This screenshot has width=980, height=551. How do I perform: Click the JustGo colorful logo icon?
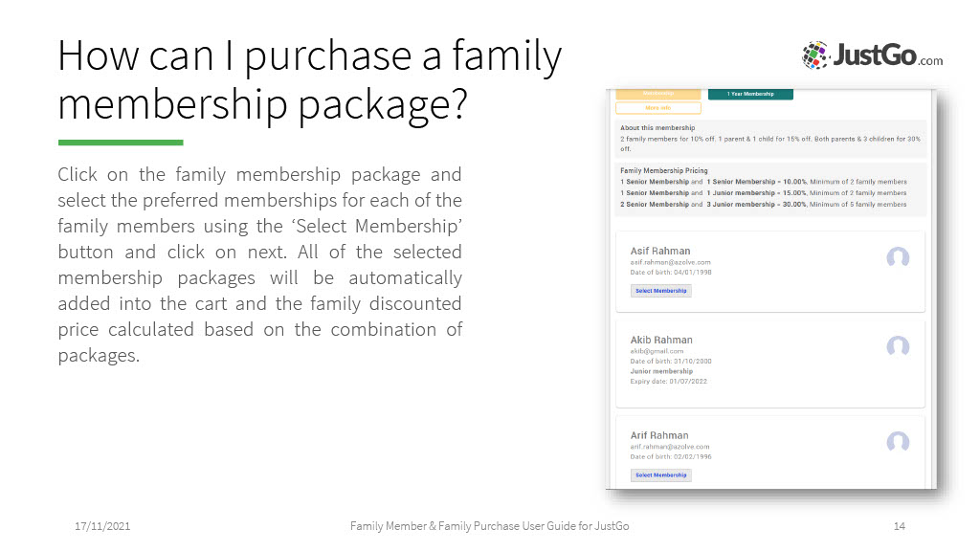point(815,55)
